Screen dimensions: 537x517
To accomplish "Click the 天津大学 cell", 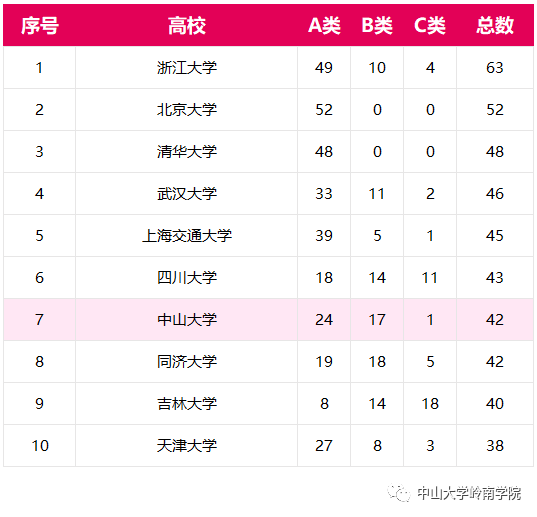I will click(x=187, y=446).
